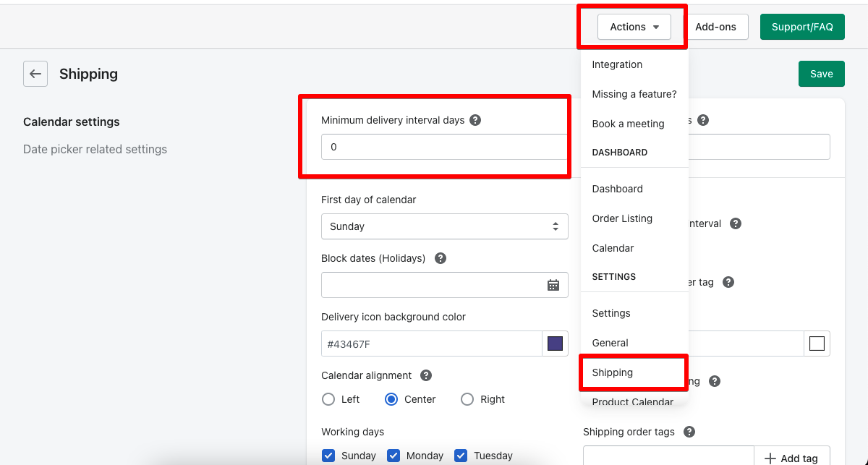868x465 pixels.
Task: Select 'Missing a feature?' menu entry
Action: pyautogui.click(x=634, y=94)
